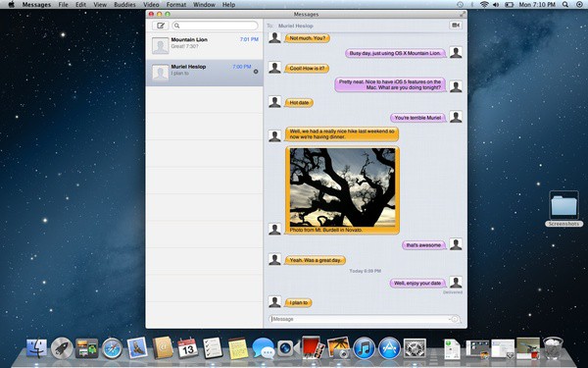588x368 pixels.
Task: Click the 'Well, enjoy your date' bubble
Action: [417, 283]
